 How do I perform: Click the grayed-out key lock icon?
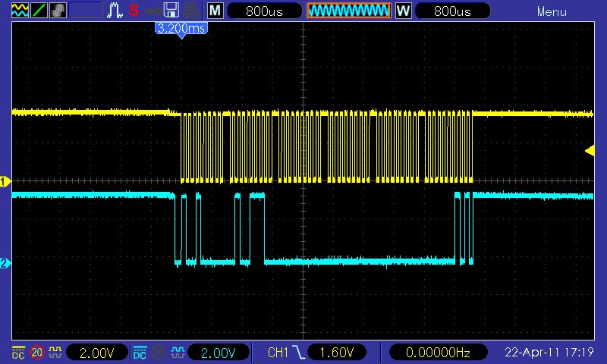pos(153,11)
